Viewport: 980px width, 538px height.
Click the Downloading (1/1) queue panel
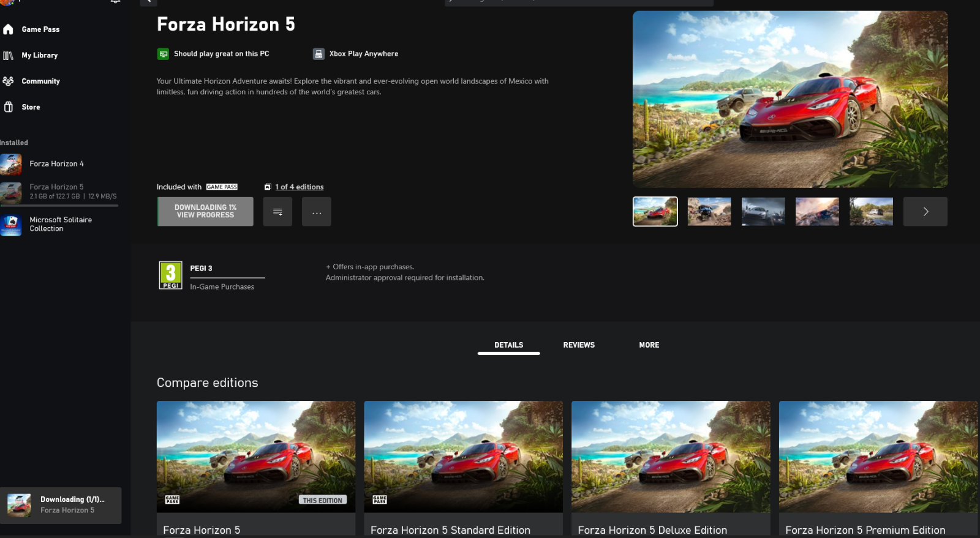[x=61, y=506]
